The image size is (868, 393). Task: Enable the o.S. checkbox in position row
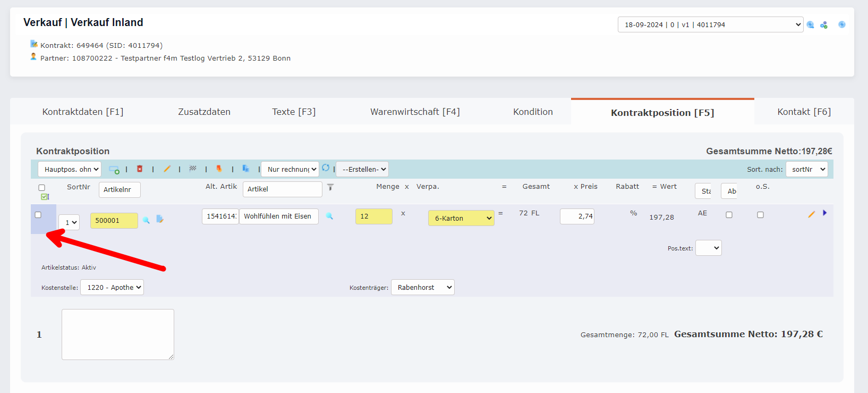760,215
